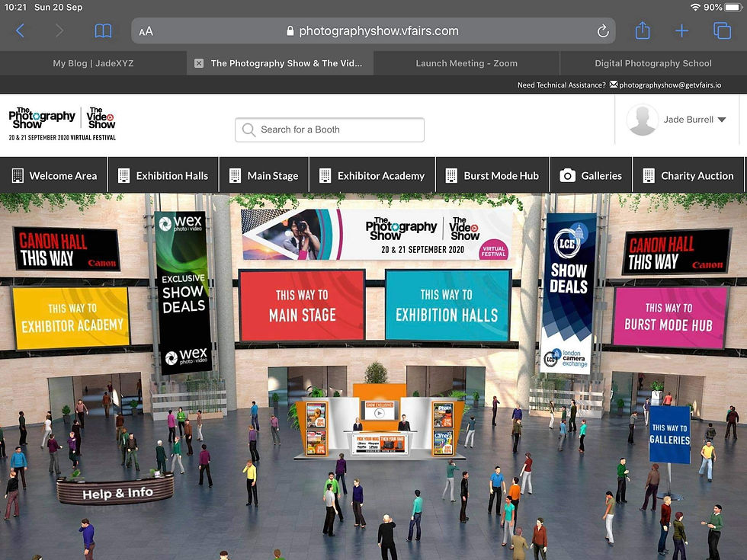747x560 pixels.
Task: Play the video on the central booth screen
Action: (x=380, y=413)
